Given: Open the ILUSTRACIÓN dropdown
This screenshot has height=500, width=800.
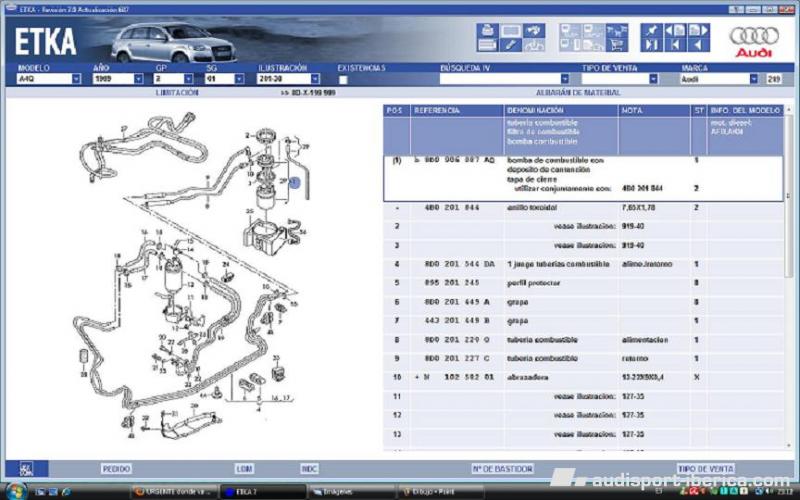Looking at the screenshot, I should (315, 79).
